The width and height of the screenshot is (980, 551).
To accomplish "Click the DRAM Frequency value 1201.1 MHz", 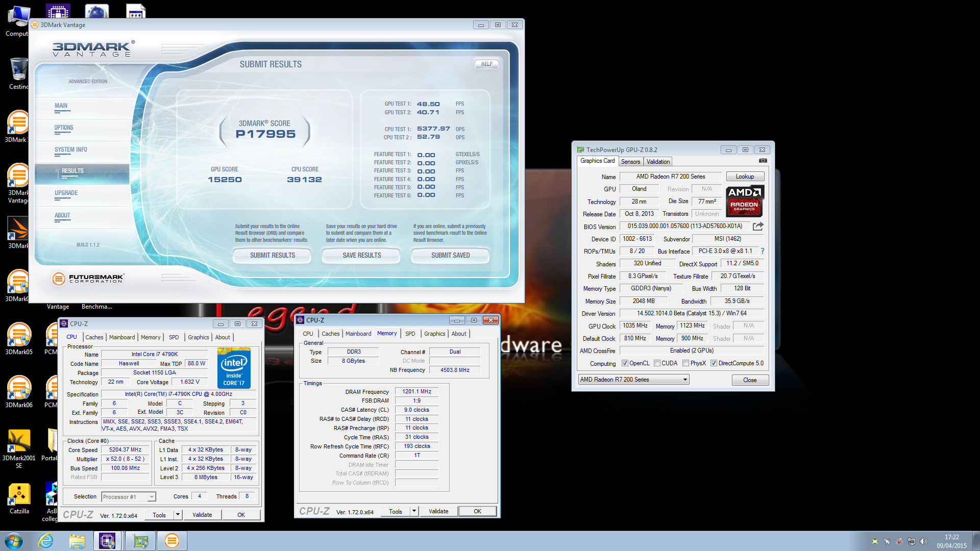I will (416, 392).
